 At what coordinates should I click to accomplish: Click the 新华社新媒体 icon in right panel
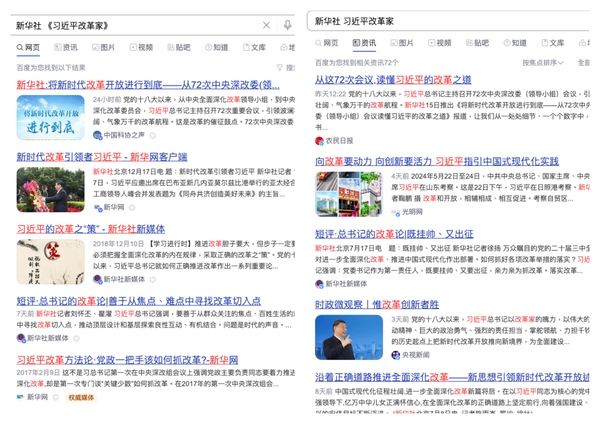[x=320, y=283]
